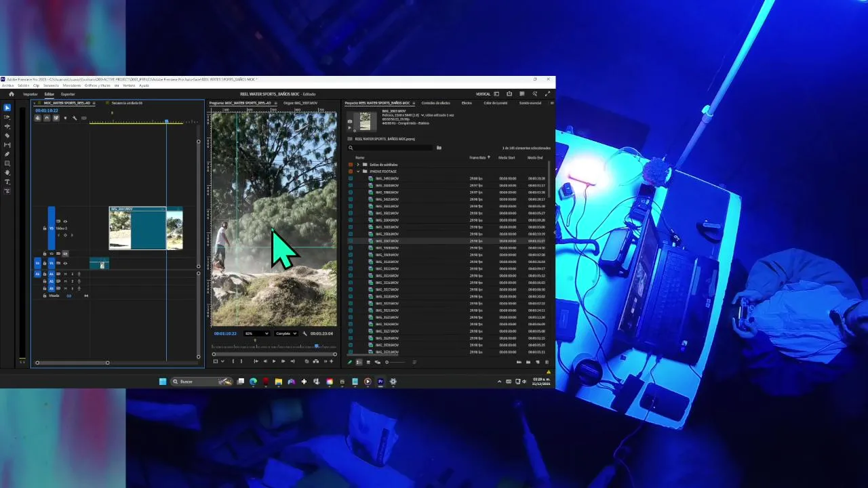Toggle the V1 track eye visibility

coord(65,263)
